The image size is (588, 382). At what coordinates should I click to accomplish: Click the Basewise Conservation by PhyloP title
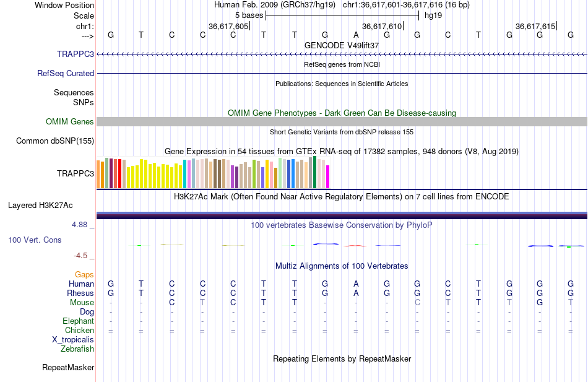(342, 225)
